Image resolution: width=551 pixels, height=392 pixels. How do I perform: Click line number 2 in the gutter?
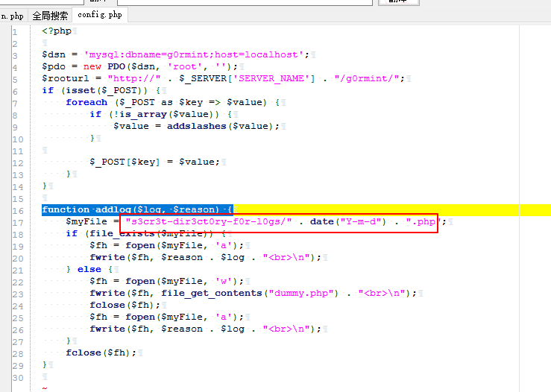15,44
